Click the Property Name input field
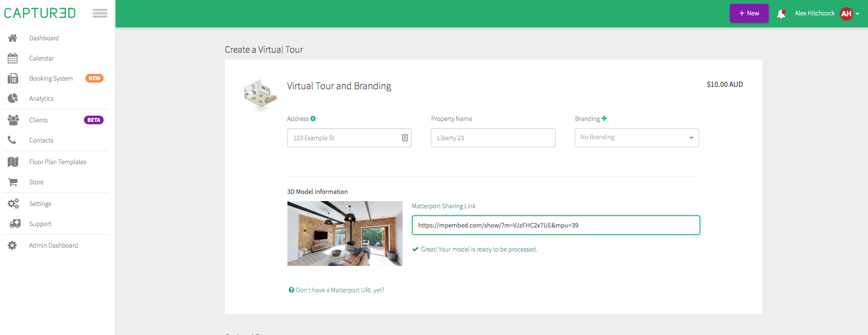The image size is (868, 335). point(493,138)
